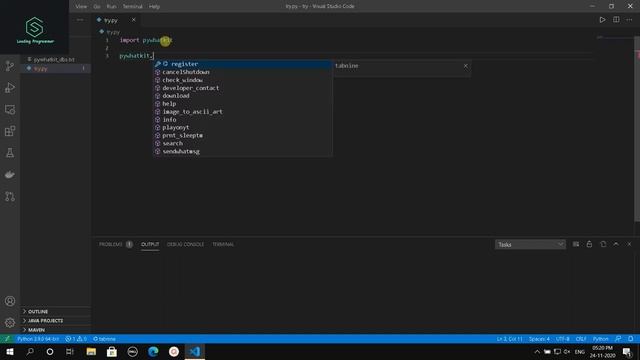Close the try.py editor tab
Viewport: 640px width, 360px height.
point(133,20)
